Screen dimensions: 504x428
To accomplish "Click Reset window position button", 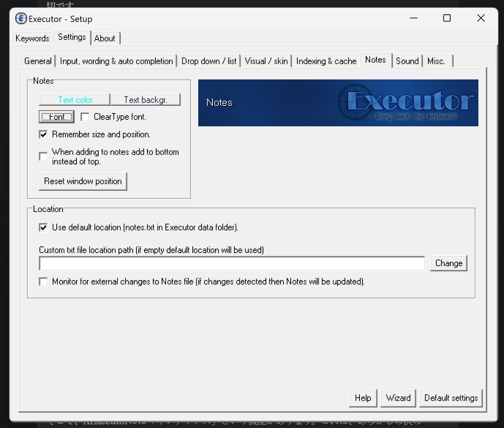I will 83,181.
